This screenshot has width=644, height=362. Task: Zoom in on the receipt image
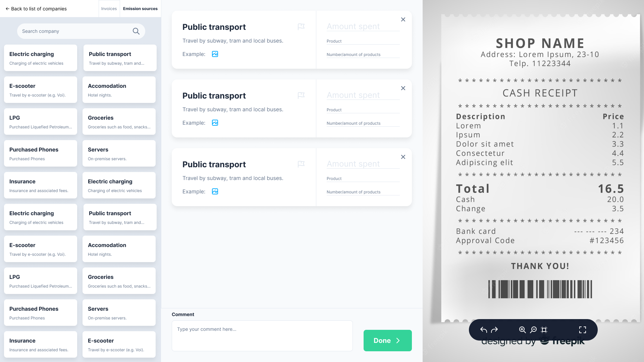click(x=522, y=330)
